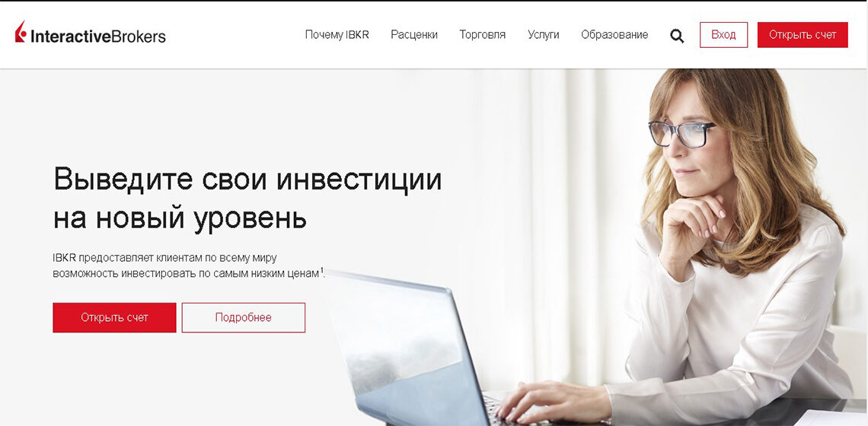
Task: Click the red Interactive Brokers logo symbol
Action: pos(21,32)
